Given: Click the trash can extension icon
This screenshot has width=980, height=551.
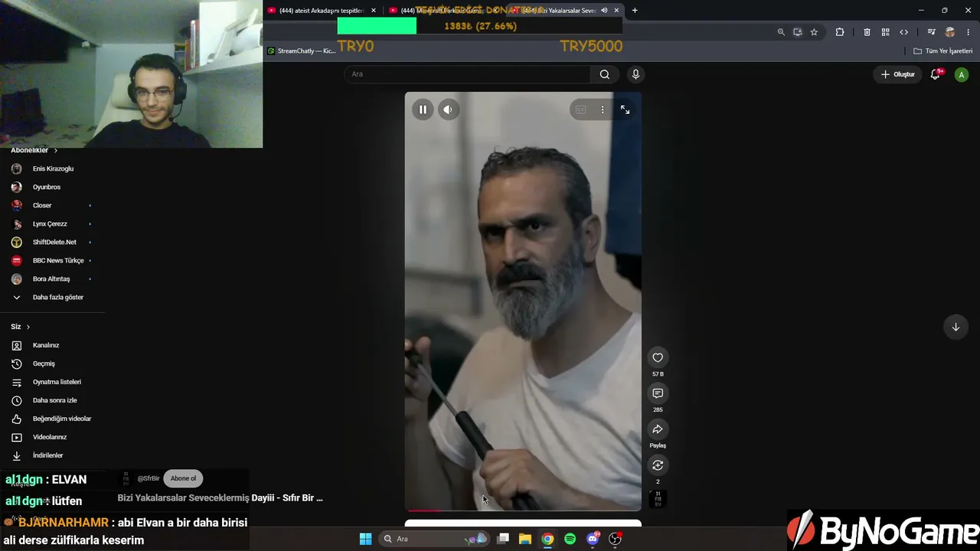Looking at the screenshot, I should 867,32.
